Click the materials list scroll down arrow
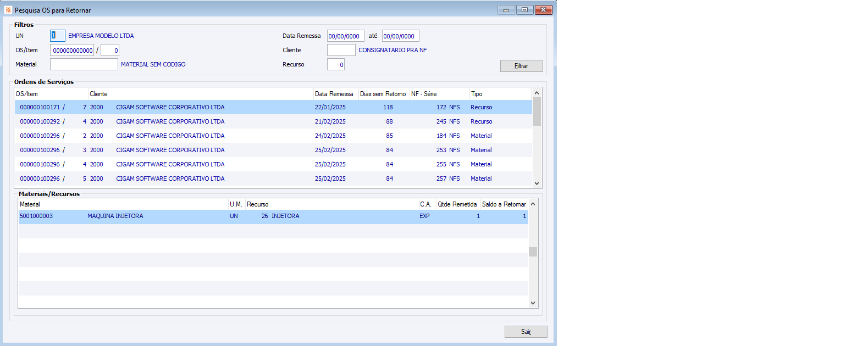This screenshot has width=868, height=357. click(x=533, y=303)
